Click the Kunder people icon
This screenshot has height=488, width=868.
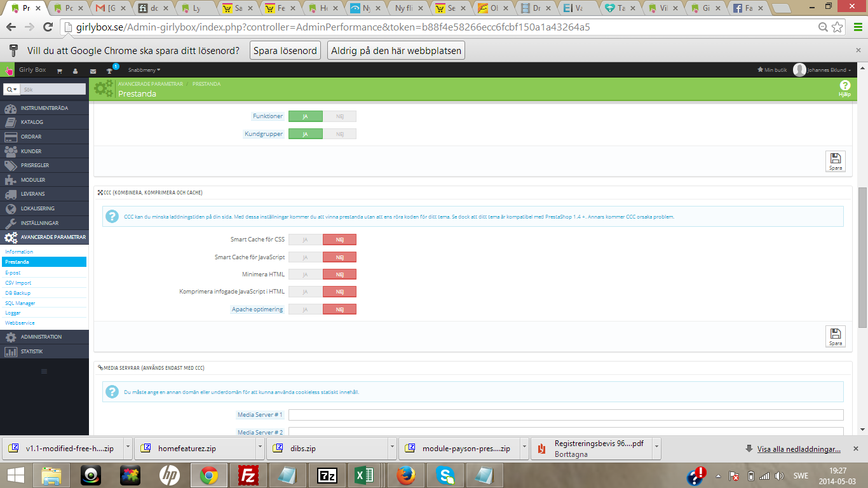(x=11, y=151)
